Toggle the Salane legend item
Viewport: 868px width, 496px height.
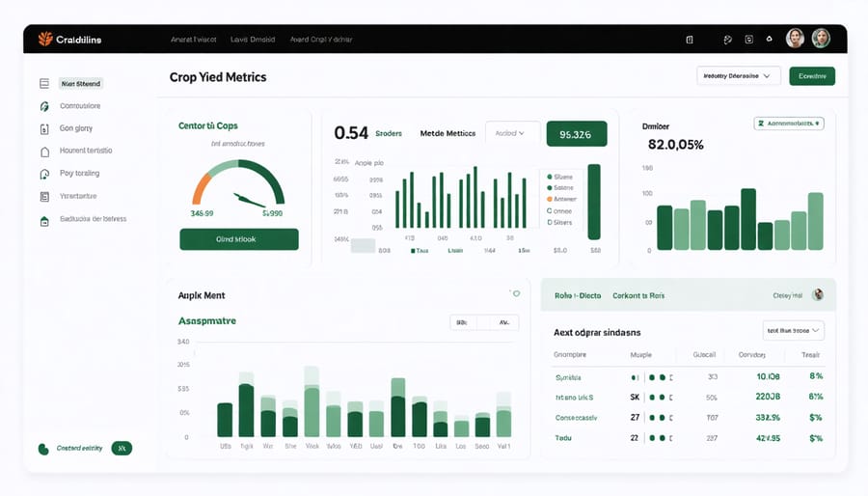(560, 187)
